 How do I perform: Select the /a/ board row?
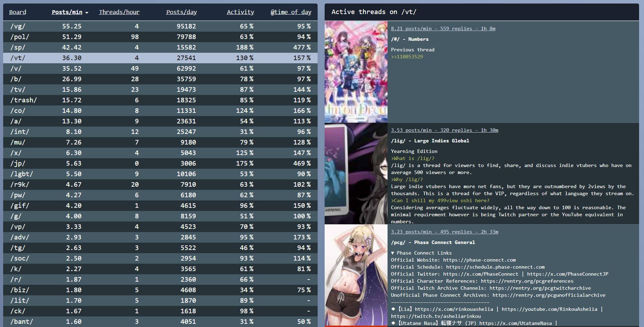160,121
